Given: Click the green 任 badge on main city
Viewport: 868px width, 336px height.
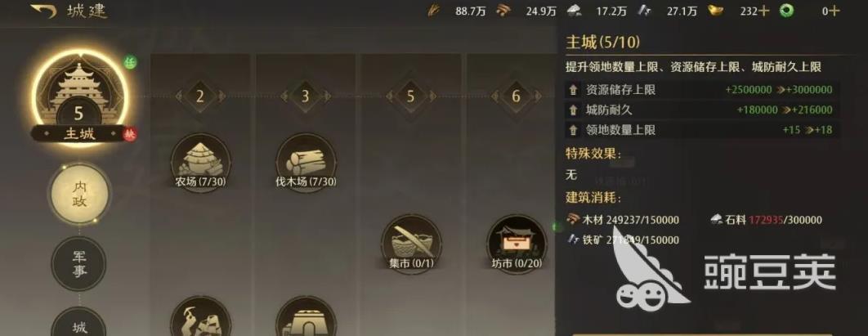Looking at the screenshot, I should click(130, 62).
